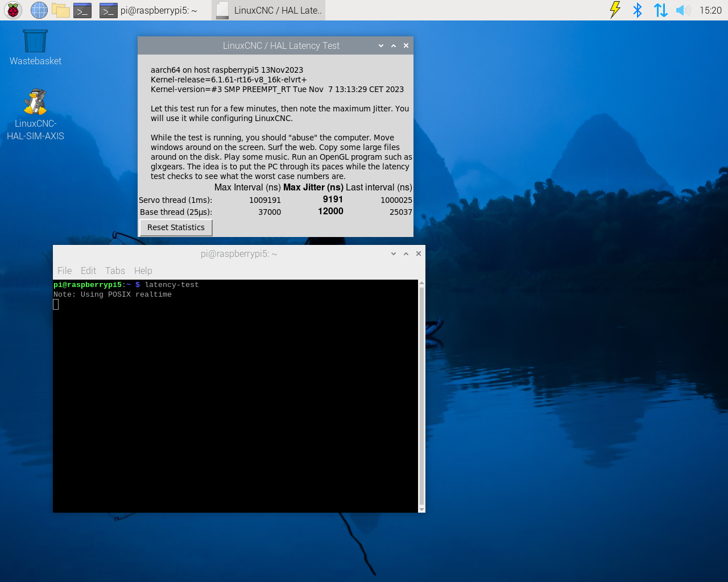Click the Base thread Max Jitter value 12000
The width and height of the screenshot is (728, 582).
pyautogui.click(x=330, y=211)
